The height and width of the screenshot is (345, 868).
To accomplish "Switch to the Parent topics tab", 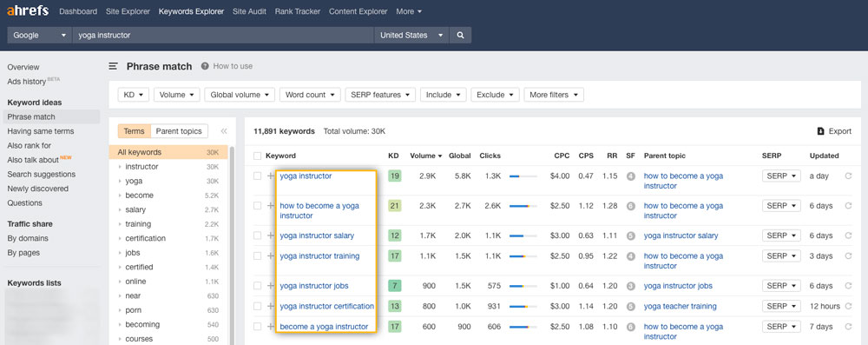I will pos(179,131).
